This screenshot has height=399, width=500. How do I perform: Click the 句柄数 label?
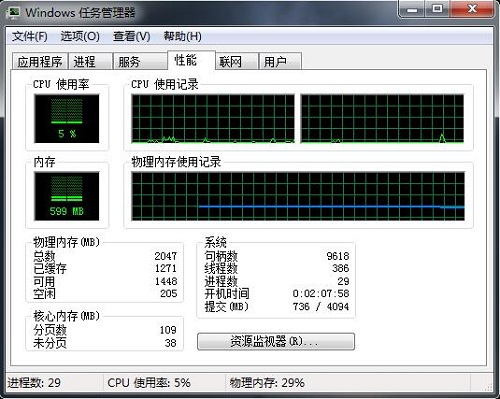[x=221, y=256]
